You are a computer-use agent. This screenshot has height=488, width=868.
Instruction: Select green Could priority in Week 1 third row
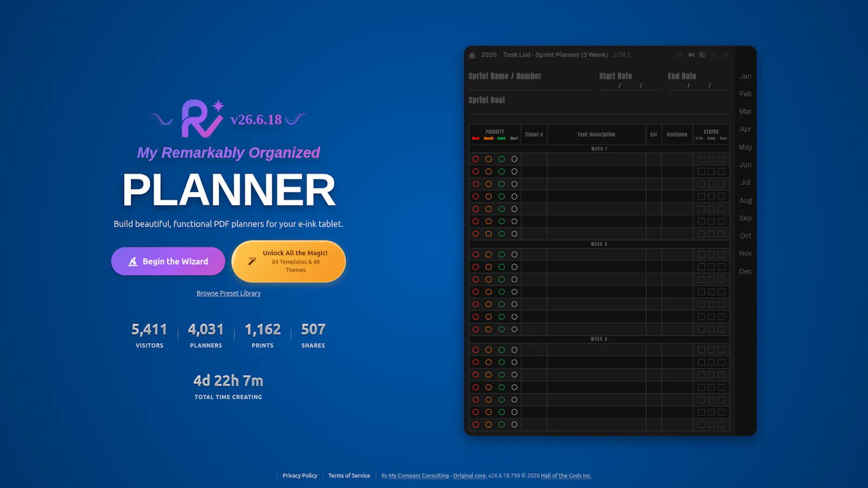click(x=502, y=184)
